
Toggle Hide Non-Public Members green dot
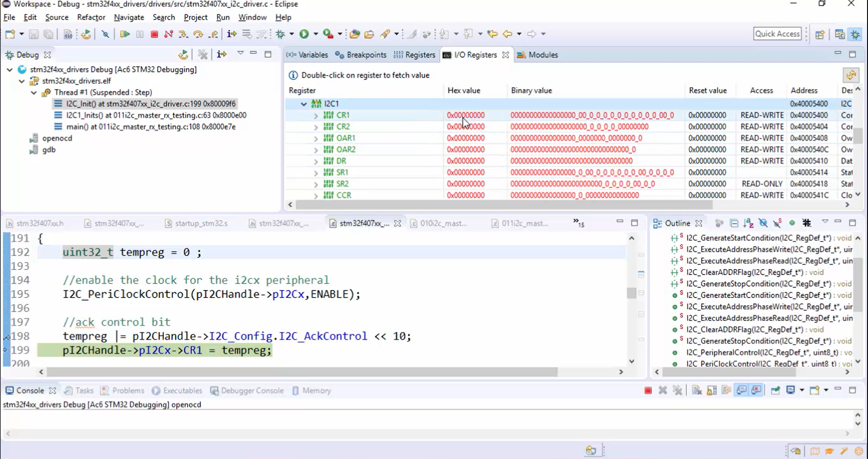(x=792, y=223)
